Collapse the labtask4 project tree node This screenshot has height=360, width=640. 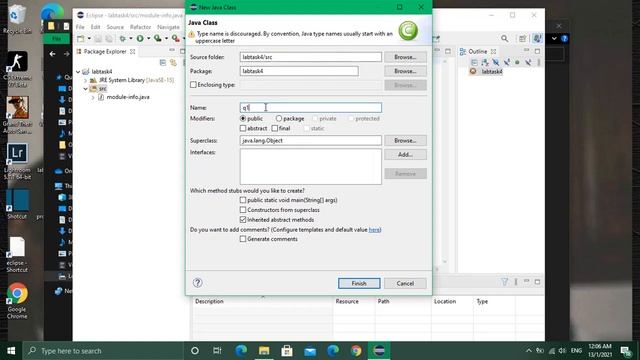78,72
